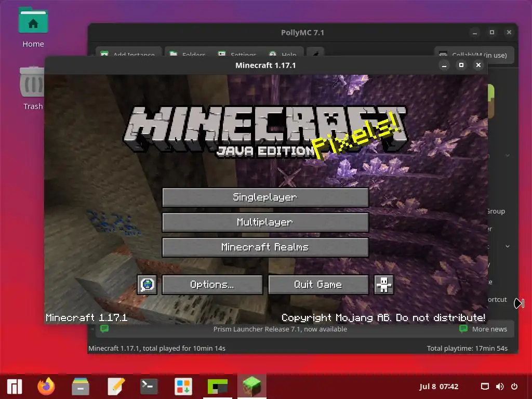The height and width of the screenshot is (399, 532).
Task: Expand the lower chevron in PollyMC side panel
Action: (508, 246)
